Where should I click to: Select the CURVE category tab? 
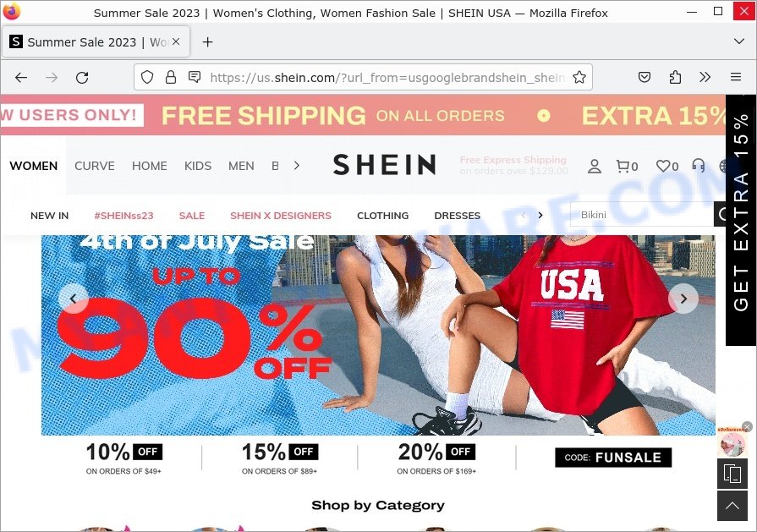click(95, 166)
